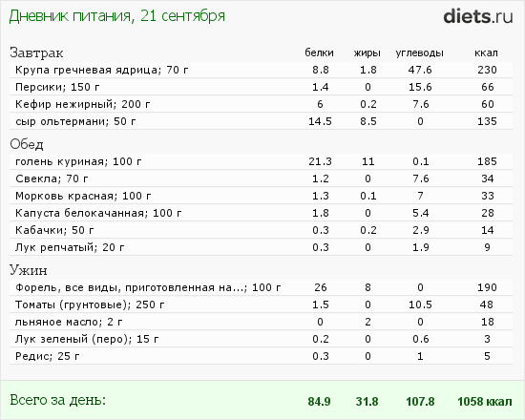Click the "жиры" column header
Screen dimensions: 525x420
click(367, 52)
